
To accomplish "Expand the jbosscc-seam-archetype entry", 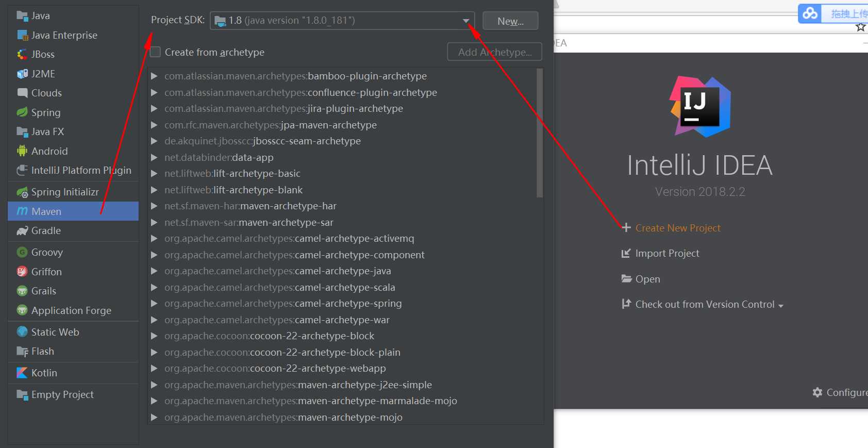I will pyautogui.click(x=154, y=141).
